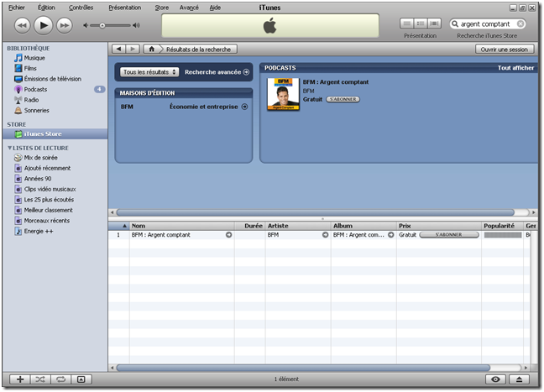Open the Contrôles menu

point(81,8)
